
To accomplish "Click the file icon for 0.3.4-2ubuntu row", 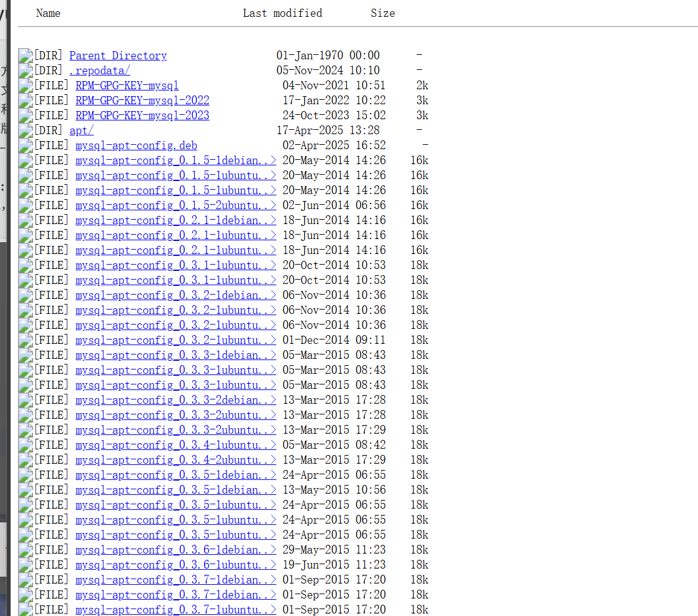I will coord(26,460).
